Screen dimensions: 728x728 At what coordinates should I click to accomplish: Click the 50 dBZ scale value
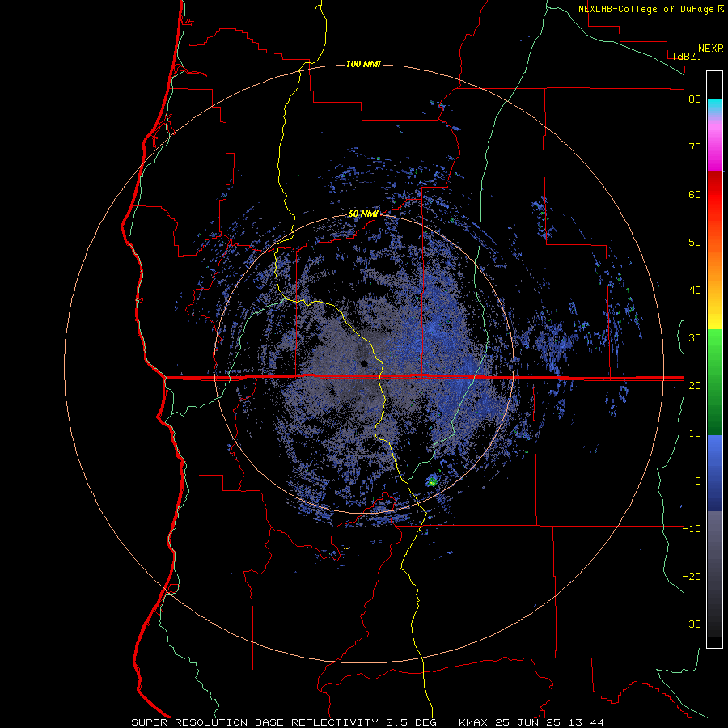[695, 243]
